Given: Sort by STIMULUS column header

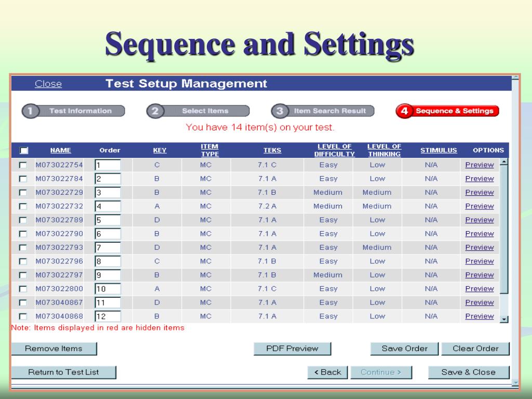Looking at the screenshot, I should (x=438, y=150).
